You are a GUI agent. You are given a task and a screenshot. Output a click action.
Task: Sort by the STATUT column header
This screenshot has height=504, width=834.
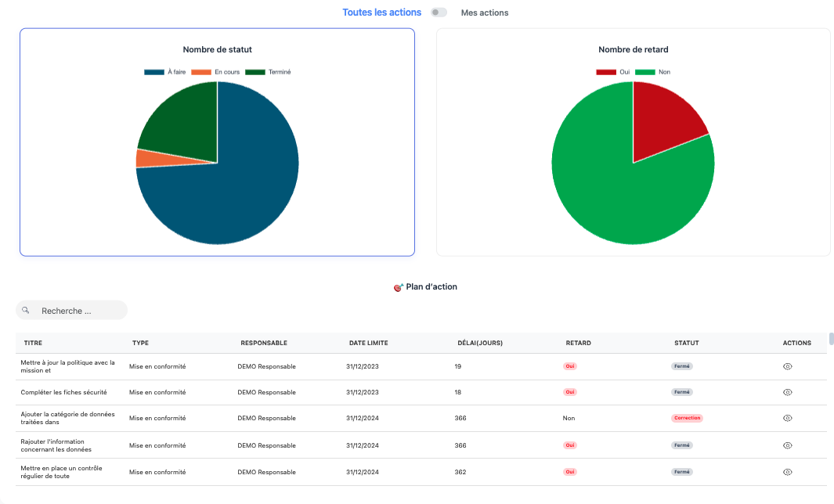coord(687,343)
